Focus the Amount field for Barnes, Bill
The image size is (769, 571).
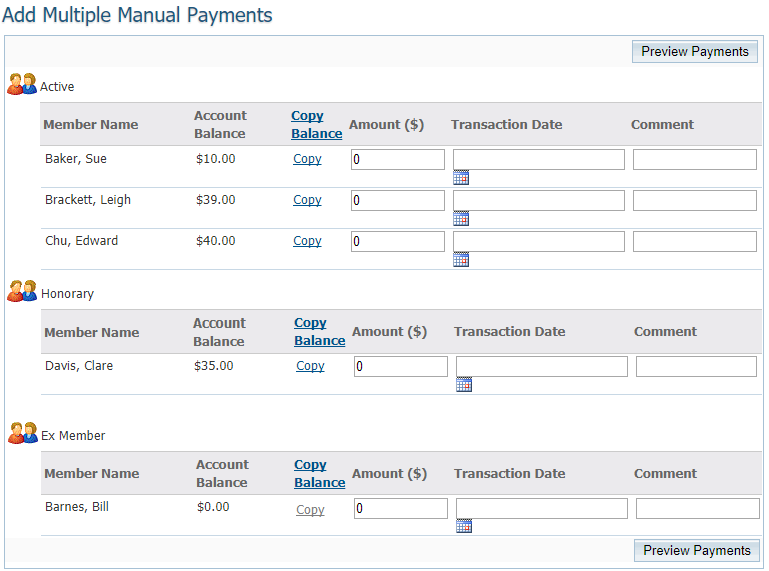[400, 509]
